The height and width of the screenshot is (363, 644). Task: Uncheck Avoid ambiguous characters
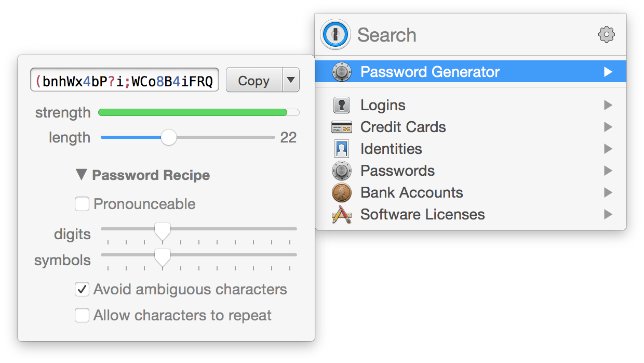pyautogui.click(x=82, y=289)
